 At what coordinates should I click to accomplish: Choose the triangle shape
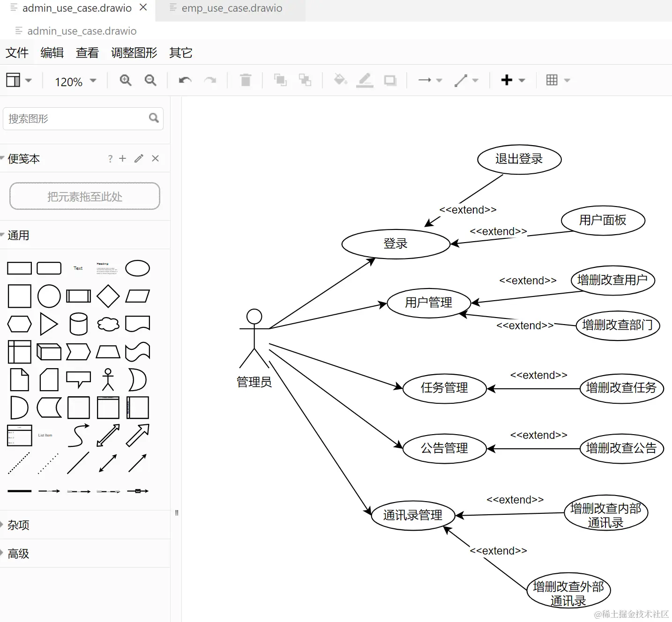click(x=49, y=324)
